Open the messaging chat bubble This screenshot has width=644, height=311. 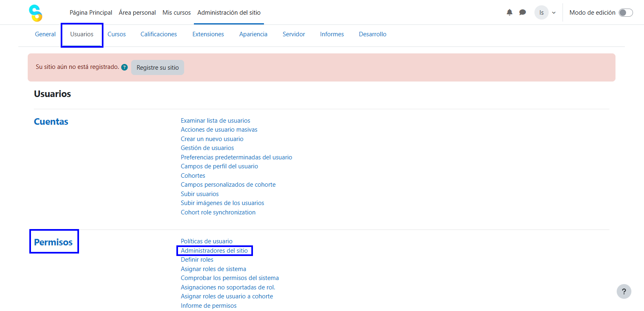522,13
